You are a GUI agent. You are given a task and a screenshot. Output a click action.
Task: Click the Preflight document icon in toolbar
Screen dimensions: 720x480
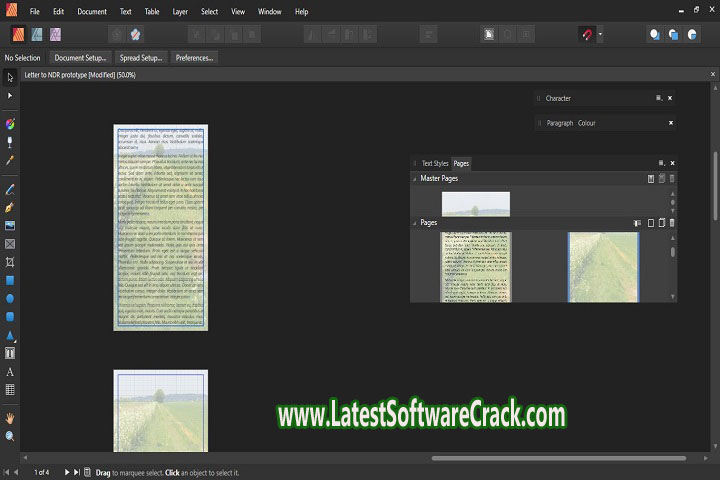tap(489, 34)
